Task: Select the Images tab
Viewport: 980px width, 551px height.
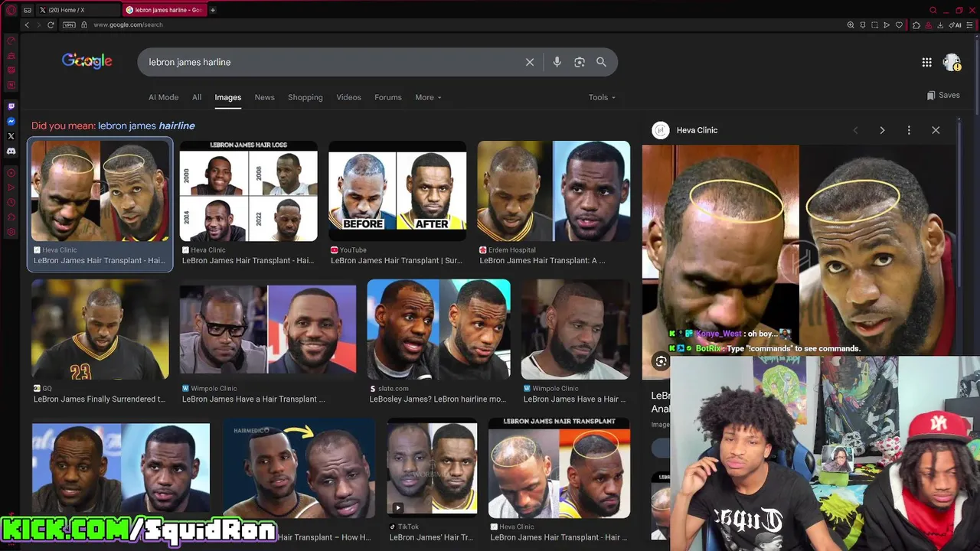Action: (x=227, y=97)
